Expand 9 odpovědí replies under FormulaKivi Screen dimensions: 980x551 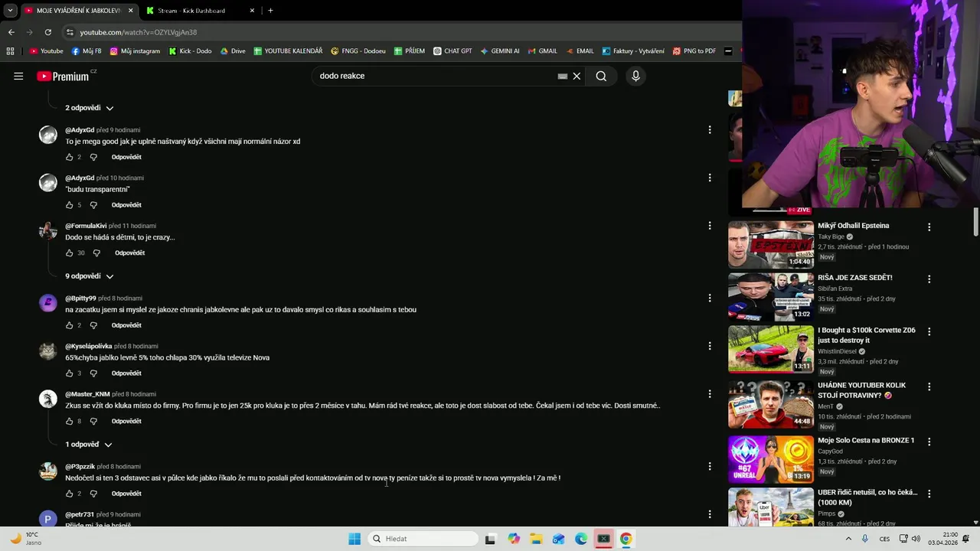tap(90, 276)
